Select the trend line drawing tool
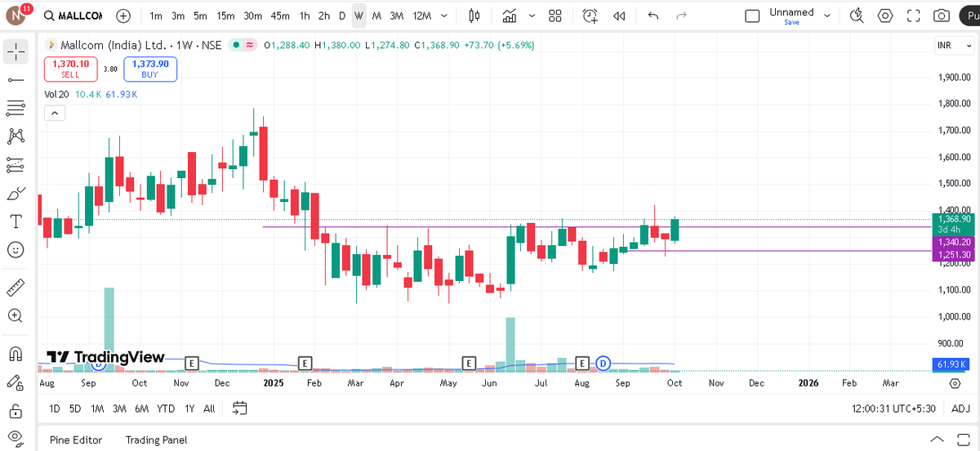The height and width of the screenshot is (451, 980). (x=15, y=79)
